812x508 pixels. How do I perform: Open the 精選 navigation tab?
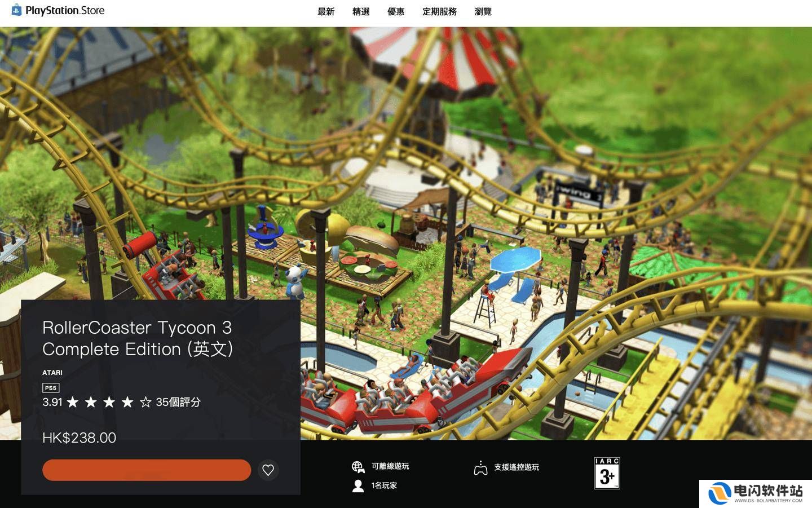pyautogui.click(x=361, y=11)
